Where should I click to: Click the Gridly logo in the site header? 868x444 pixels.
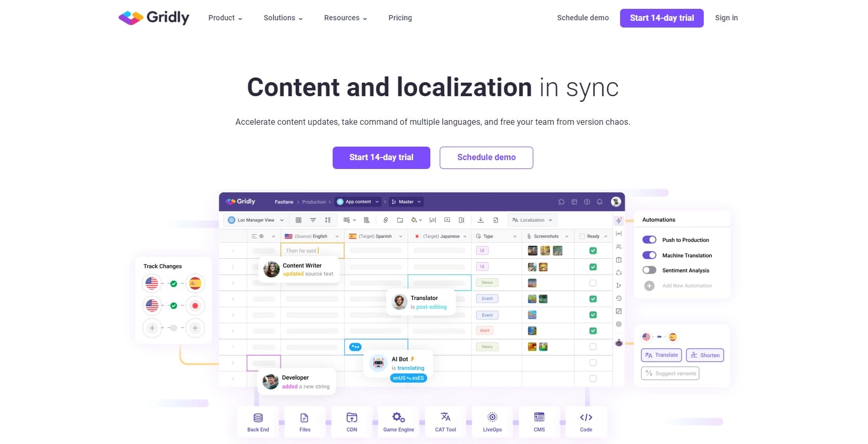(154, 18)
